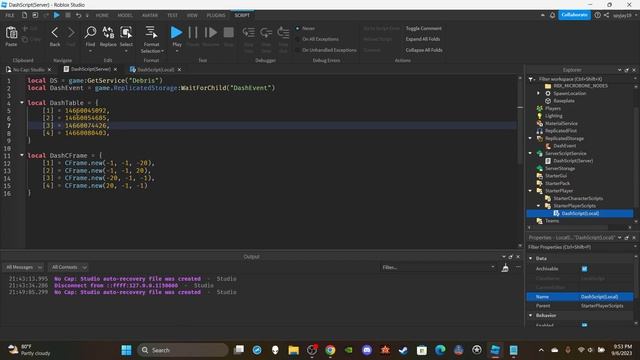Switch to the VIEW ribbon tab
Screen dimensions: 640x360
[x=192, y=15]
